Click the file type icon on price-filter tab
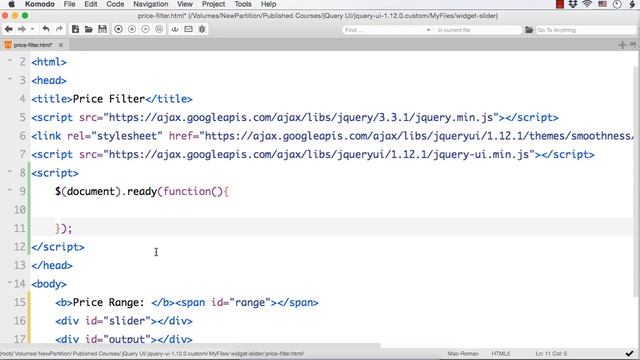This screenshot has height=360, width=640. [x=8, y=45]
